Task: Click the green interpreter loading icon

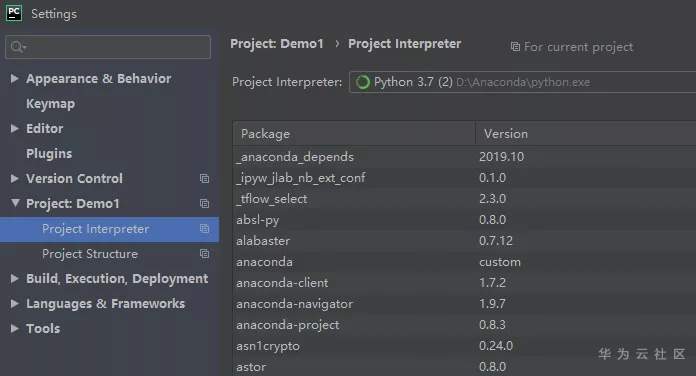Action: [363, 82]
